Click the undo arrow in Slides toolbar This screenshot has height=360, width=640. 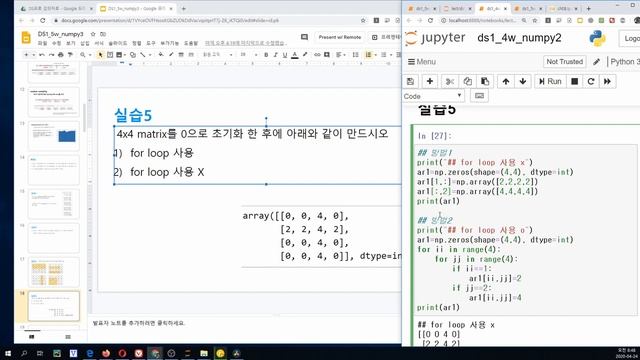[42, 55]
